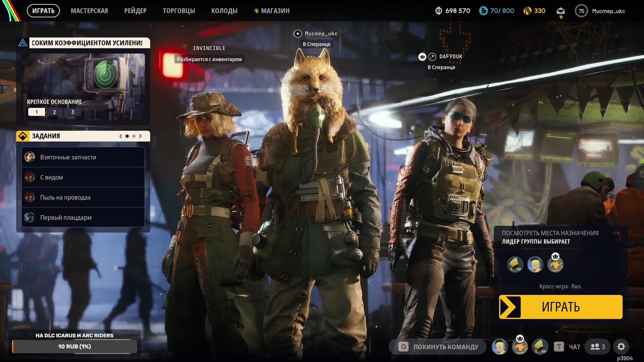The width and height of the screenshot is (644, 362).
Task: Click the add-friend plus icon next to DAFYDUK
Action: click(432, 57)
